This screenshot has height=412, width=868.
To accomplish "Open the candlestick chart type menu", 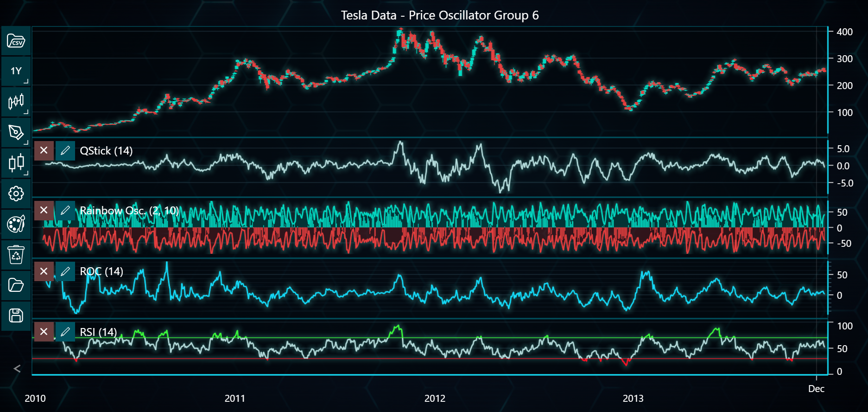I will [x=16, y=102].
